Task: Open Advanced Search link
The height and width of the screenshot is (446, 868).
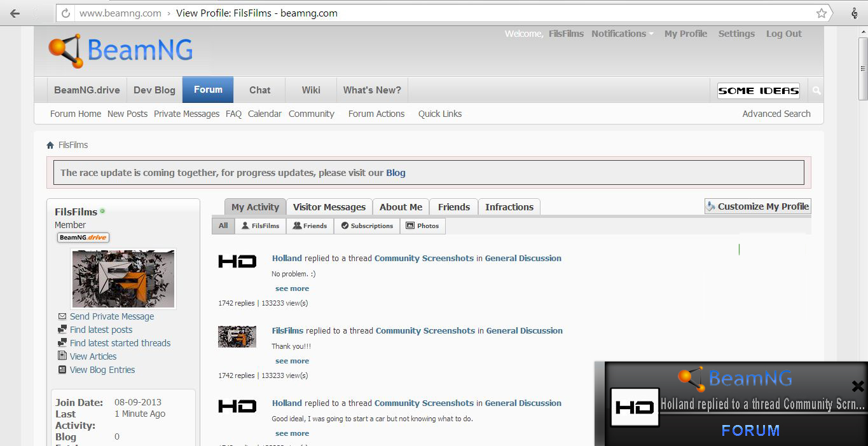Action: [776, 114]
